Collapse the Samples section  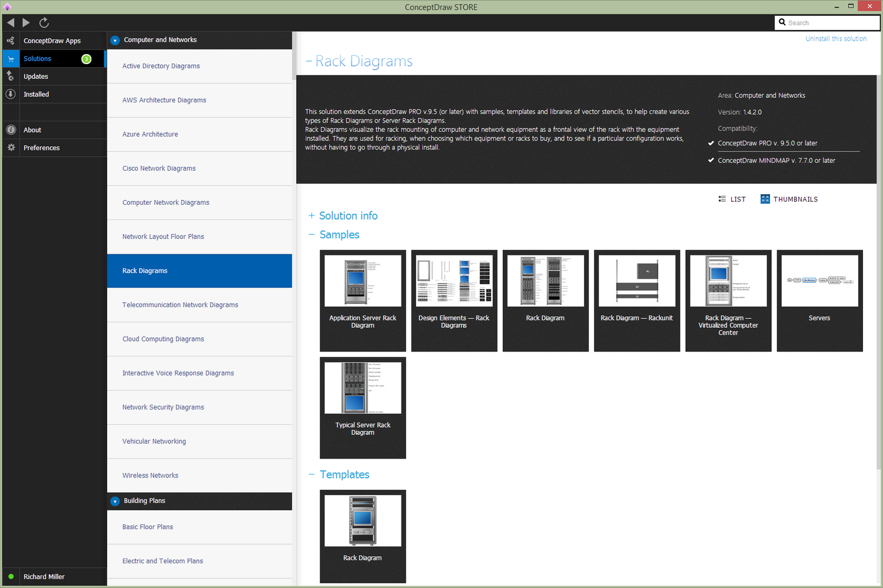coord(311,235)
